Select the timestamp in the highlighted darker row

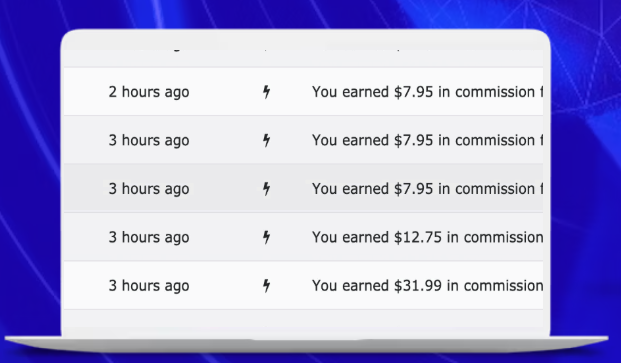point(149,189)
